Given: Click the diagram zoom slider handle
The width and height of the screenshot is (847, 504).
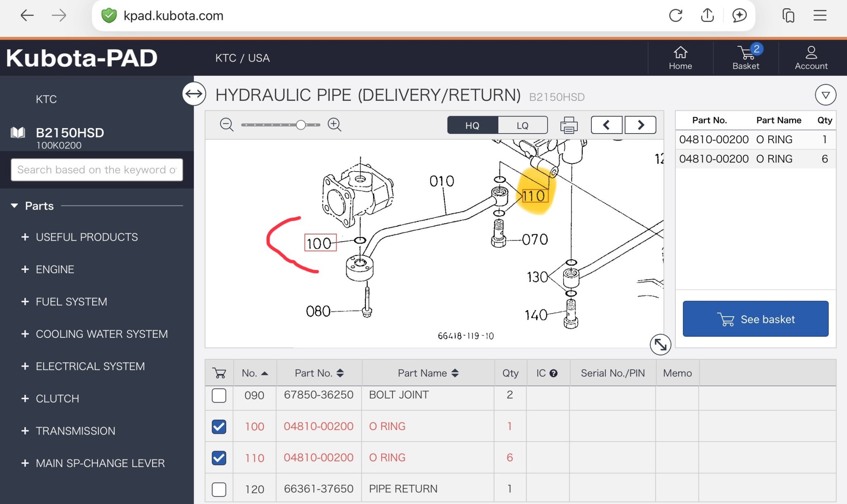Looking at the screenshot, I should (301, 124).
